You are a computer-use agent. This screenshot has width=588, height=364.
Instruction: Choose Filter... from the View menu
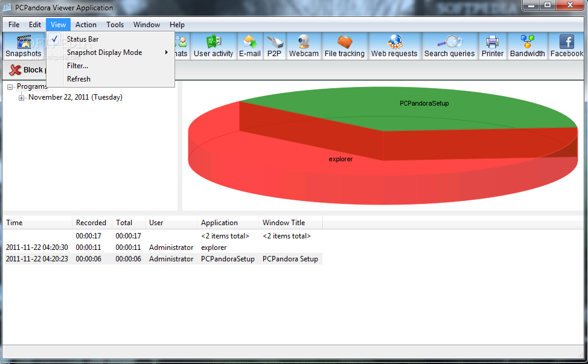click(x=111, y=66)
